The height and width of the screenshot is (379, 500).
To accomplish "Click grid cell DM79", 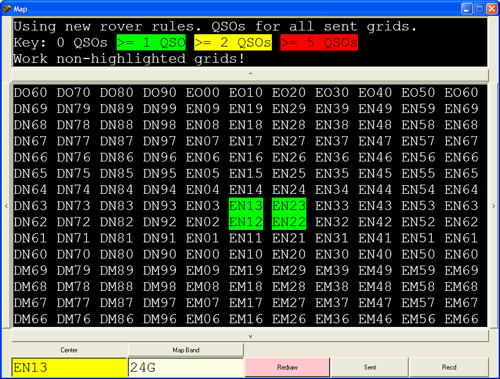I will tap(73, 270).
